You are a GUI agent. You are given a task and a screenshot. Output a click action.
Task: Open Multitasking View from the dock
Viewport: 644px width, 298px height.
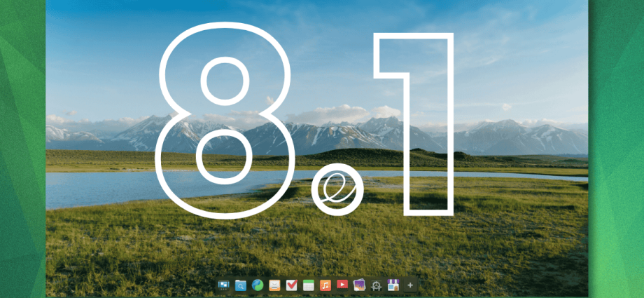(x=223, y=285)
